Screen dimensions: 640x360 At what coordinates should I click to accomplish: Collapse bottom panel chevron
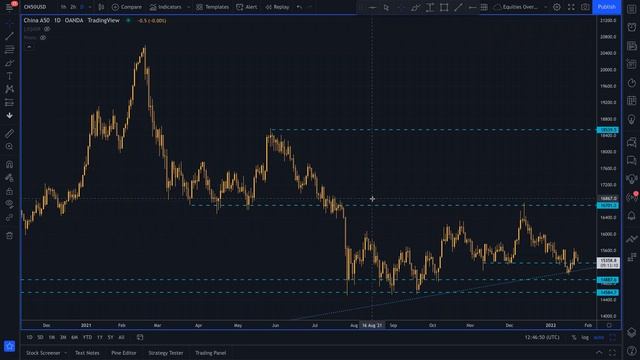pos(599,352)
